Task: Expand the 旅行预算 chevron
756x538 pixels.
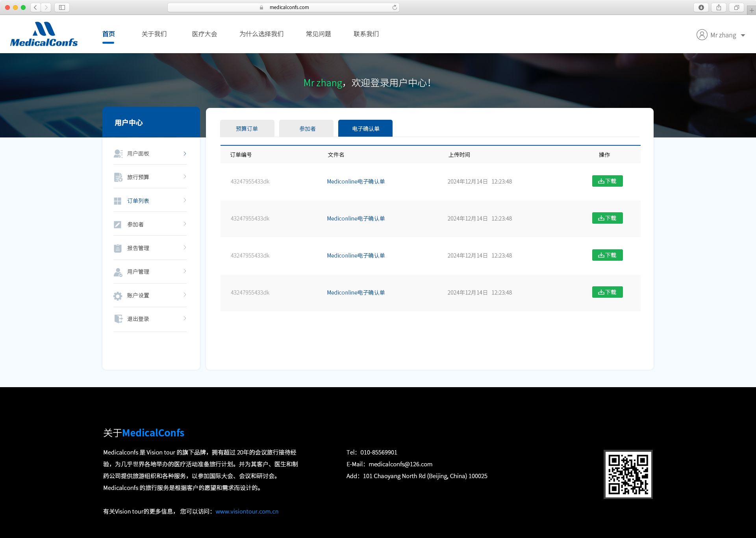Action: (185, 177)
